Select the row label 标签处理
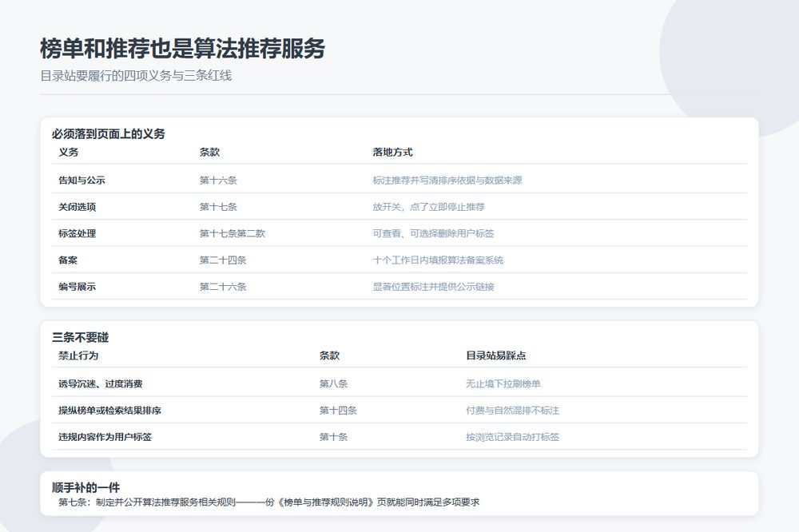The height and width of the screenshot is (532, 799). 77,233
